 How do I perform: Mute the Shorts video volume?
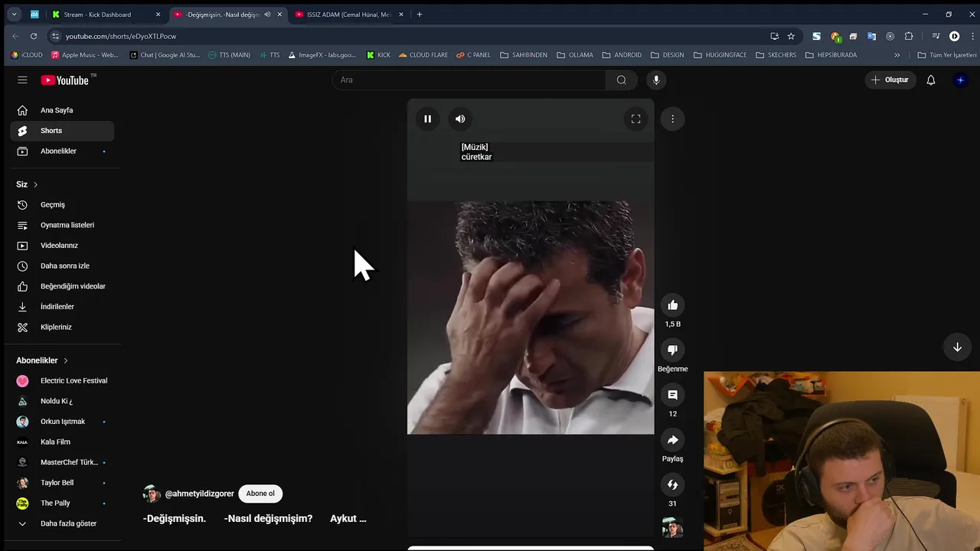tap(460, 119)
